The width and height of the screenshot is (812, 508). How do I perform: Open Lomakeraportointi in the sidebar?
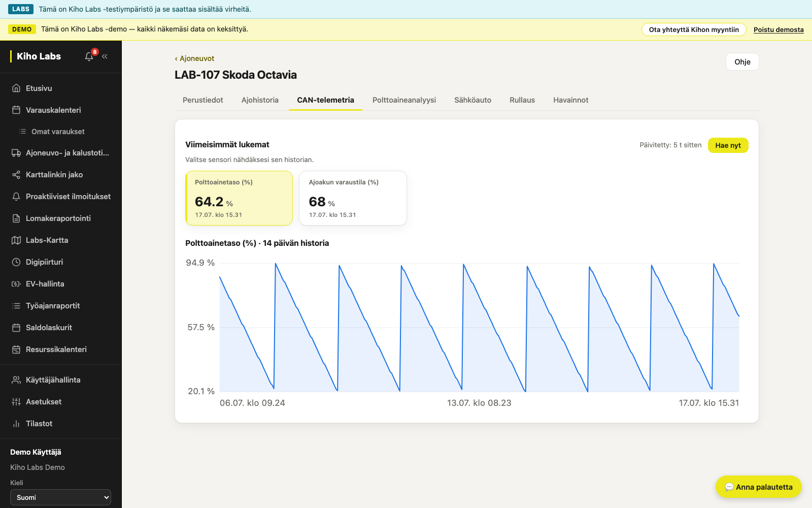[x=61, y=218]
